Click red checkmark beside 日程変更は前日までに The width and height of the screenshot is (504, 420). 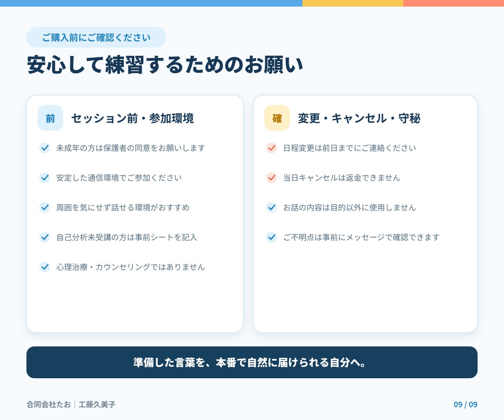click(x=271, y=148)
